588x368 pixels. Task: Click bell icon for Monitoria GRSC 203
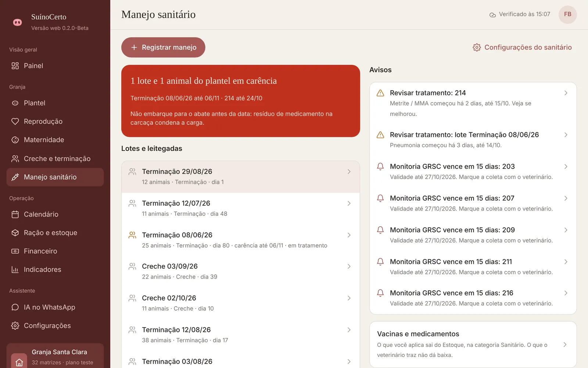click(x=380, y=166)
